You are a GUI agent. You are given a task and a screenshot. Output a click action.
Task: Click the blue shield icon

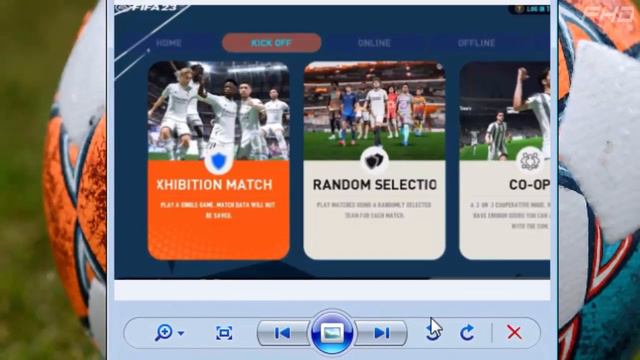point(219,160)
